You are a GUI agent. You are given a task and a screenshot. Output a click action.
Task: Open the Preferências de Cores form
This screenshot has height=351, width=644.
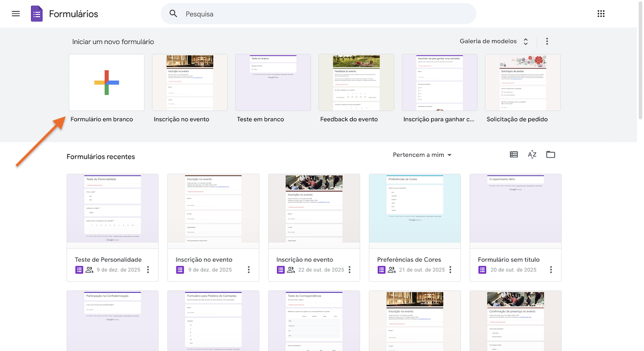point(415,209)
